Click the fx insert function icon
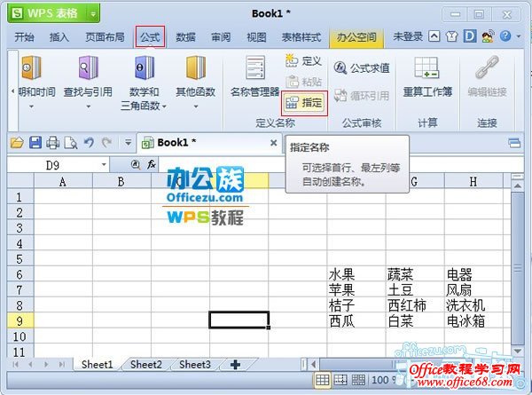532x395 pixels. [x=152, y=165]
